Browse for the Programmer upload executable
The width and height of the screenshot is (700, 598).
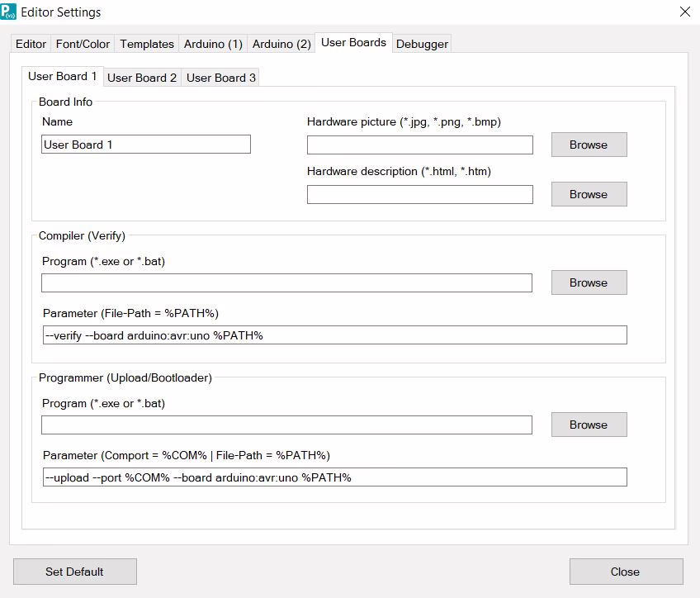tap(589, 425)
